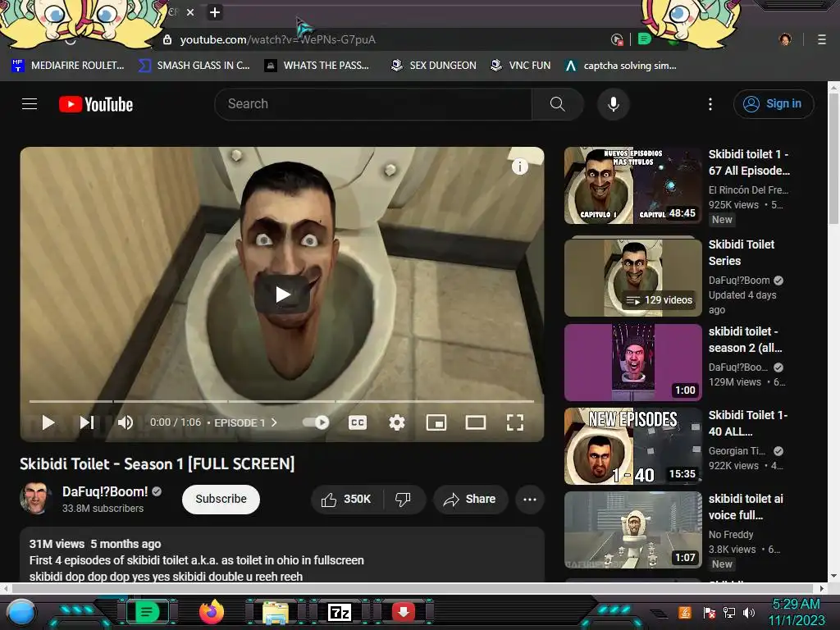Image resolution: width=840 pixels, height=630 pixels.
Task: Click the search magnifier button
Action: 557,104
